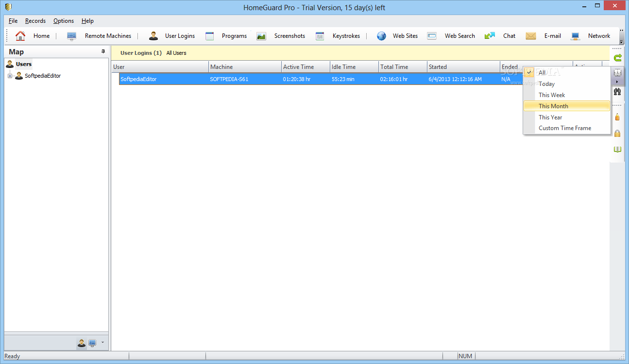Click the Screenshots picture icon
The image size is (629, 364).
(x=261, y=36)
